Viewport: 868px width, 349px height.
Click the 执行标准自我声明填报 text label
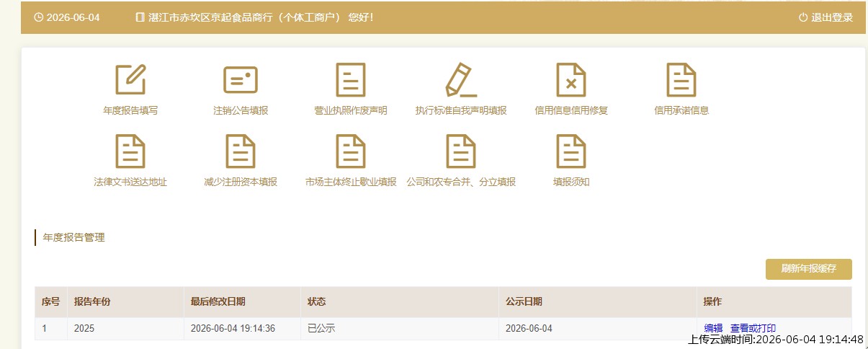pyautogui.click(x=461, y=110)
